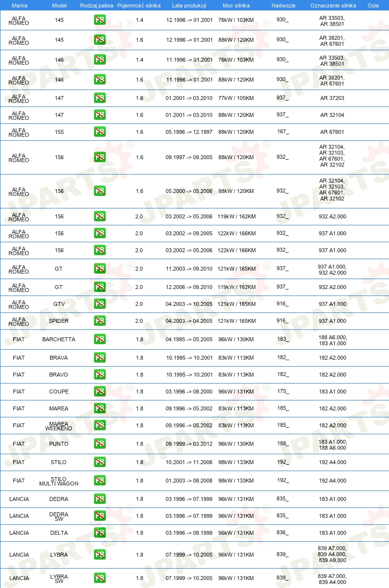Click the body code 167_

[283, 132]
